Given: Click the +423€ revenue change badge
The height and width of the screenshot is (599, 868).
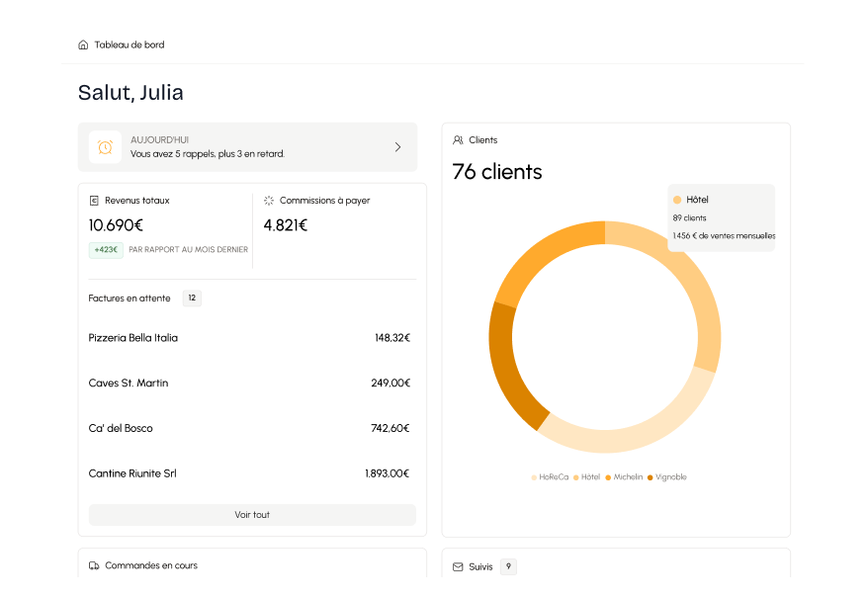Looking at the screenshot, I should (106, 250).
